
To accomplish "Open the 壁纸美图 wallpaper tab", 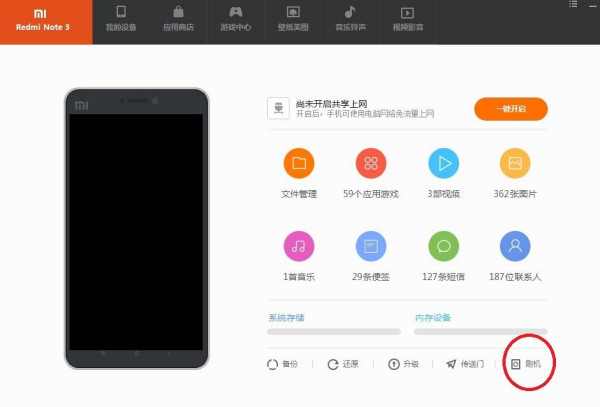I will click(x=293, y=19).
